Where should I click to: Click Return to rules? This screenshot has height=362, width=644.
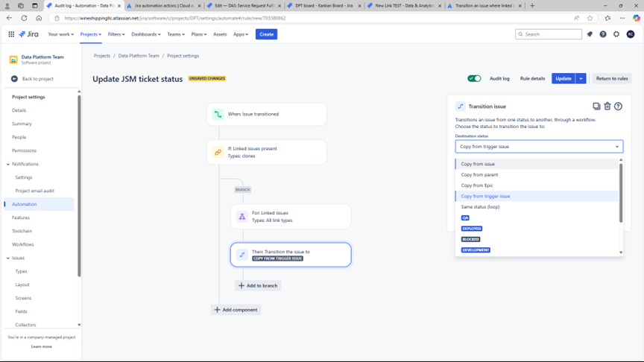point(611,78)
